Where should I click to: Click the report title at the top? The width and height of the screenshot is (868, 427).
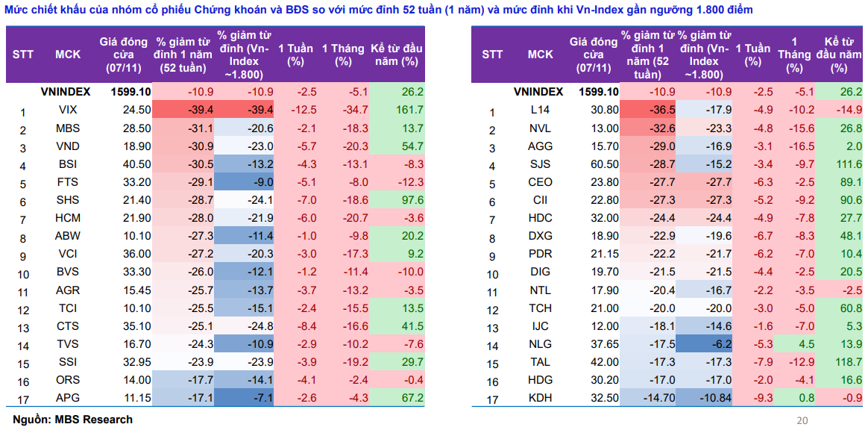click(378, 10)
